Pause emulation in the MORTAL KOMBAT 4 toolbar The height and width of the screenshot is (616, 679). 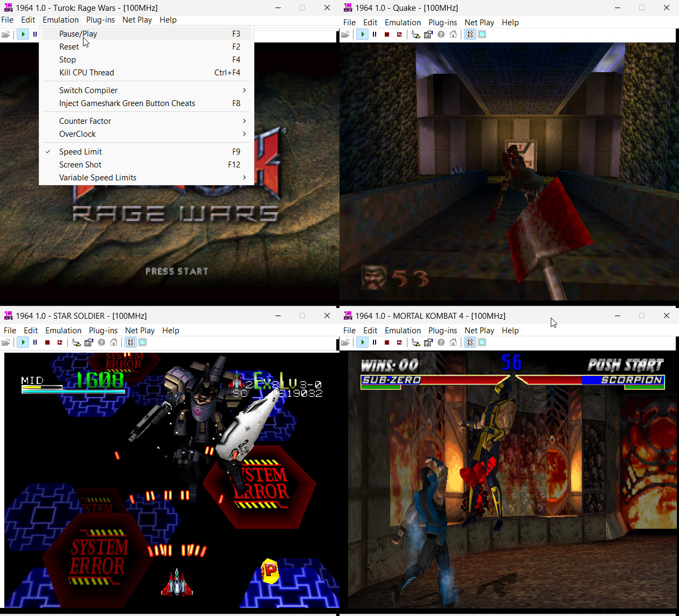pos(375,342)
